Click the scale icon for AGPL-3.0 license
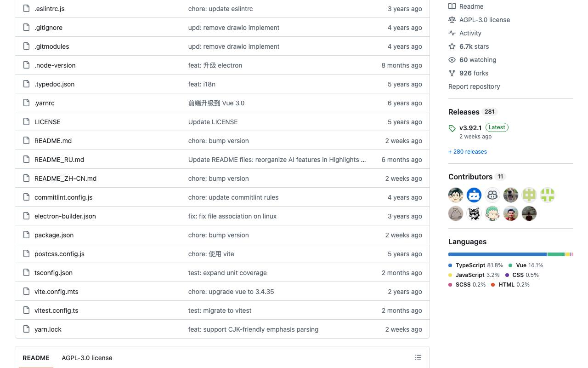588x368 pixels. [452, 20]
